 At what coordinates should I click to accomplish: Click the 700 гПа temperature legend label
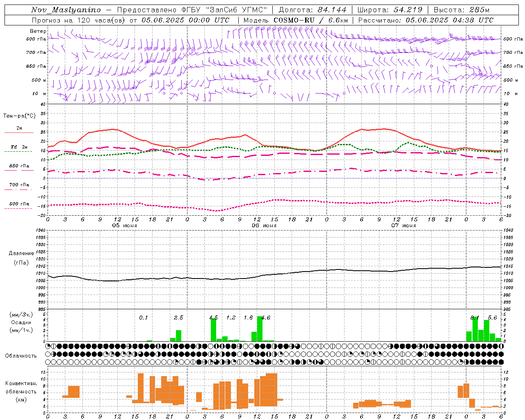pyautogui.click(x=19, y=185)
